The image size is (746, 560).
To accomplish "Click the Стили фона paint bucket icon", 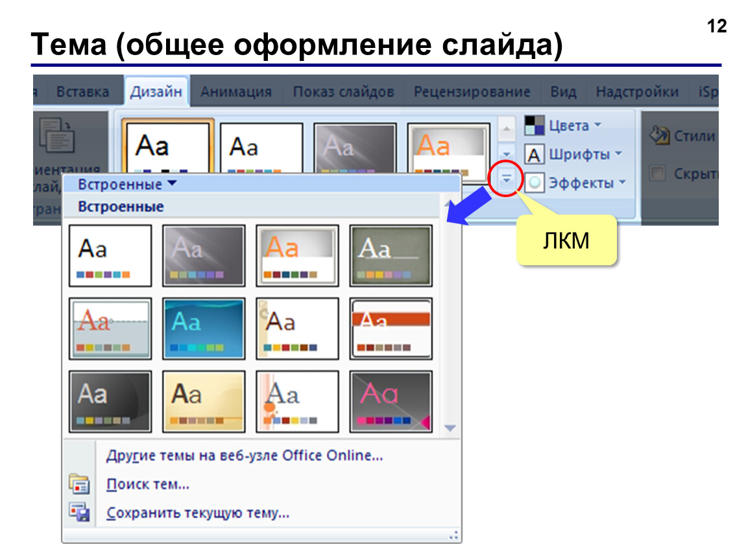I will (x=660, y=135).
